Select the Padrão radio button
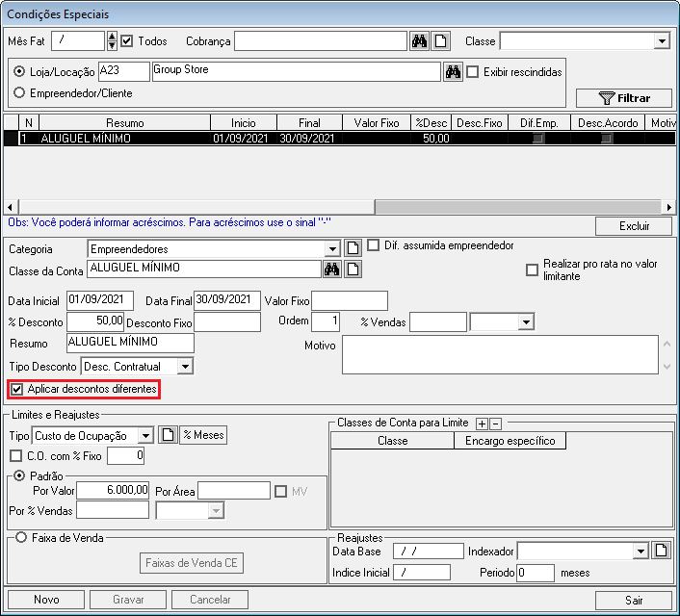680x616 pixels. click(19, 476)
